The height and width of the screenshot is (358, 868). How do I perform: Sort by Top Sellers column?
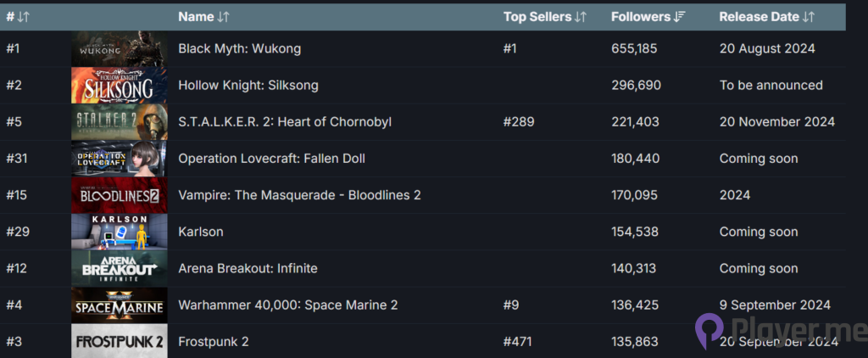[x=544, y=17]
